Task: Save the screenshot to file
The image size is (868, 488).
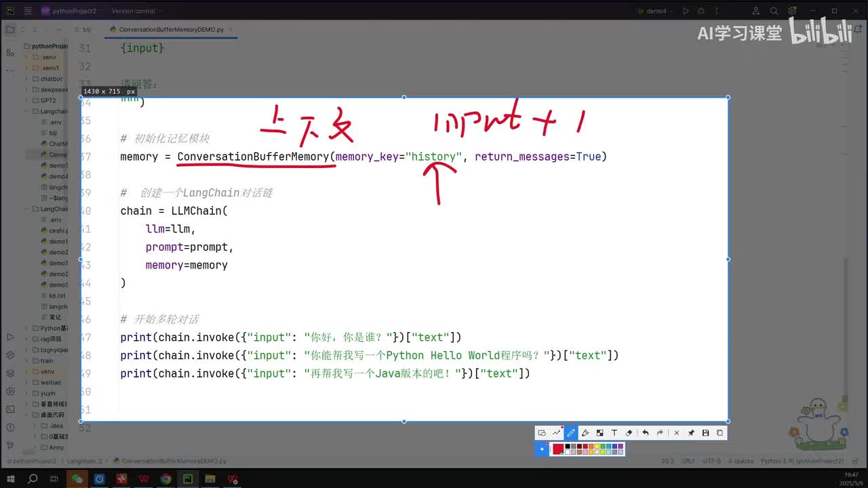Action: click(x=705, y=432)
